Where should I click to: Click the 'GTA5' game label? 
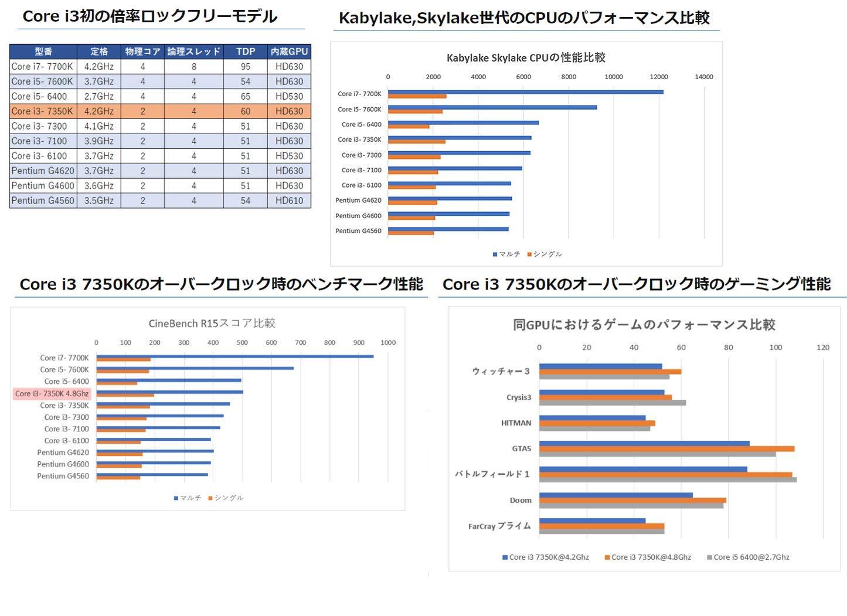(522, 449)
